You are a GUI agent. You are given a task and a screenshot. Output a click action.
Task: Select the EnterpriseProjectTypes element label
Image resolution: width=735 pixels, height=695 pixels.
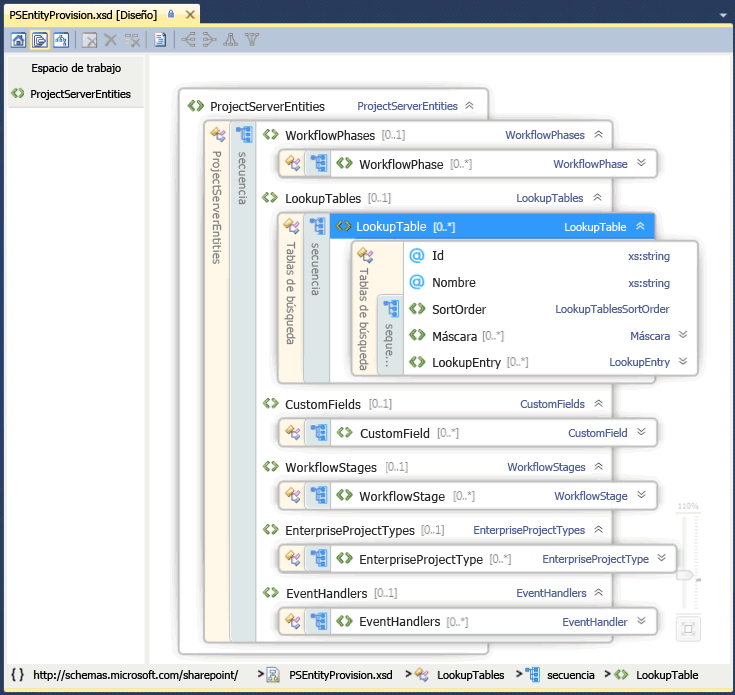[350, 531]
